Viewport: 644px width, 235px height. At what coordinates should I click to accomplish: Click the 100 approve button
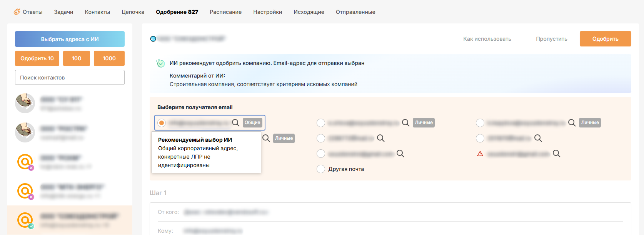pyautogui.click(x=77, y=58)
